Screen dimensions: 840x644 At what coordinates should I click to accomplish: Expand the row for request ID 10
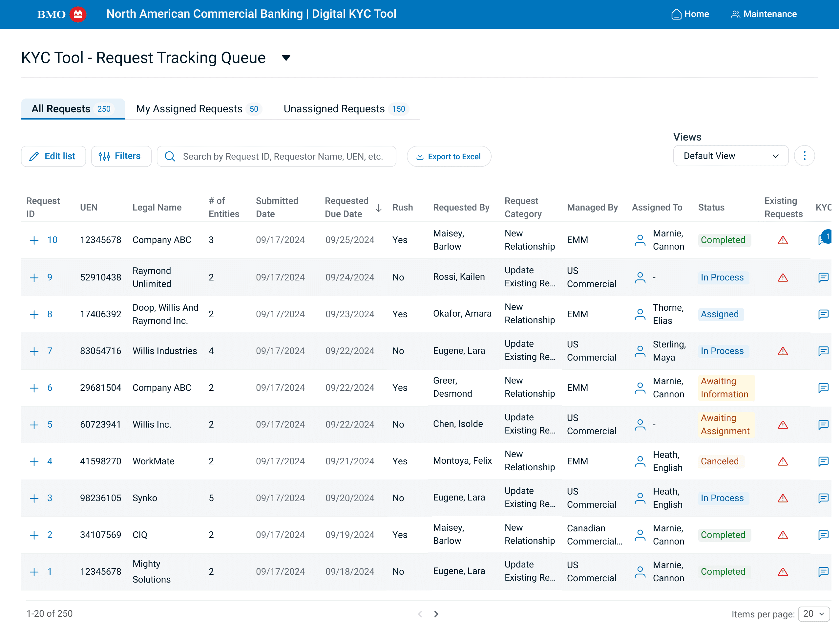coord(34,240)
